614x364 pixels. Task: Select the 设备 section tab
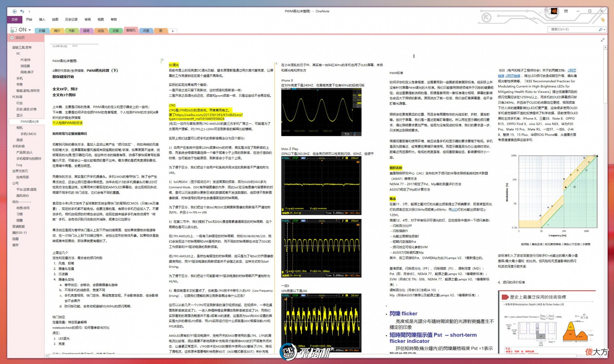[116, 31]
